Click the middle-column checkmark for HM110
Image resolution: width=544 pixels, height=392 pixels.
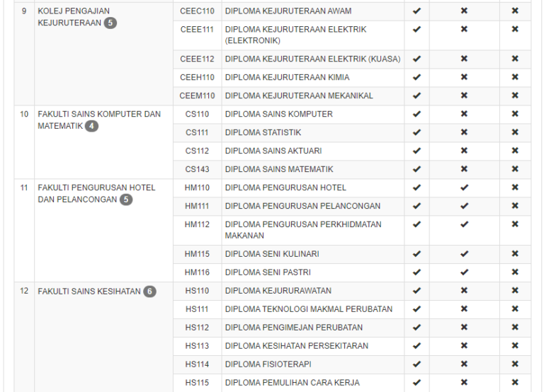[464, 188]
